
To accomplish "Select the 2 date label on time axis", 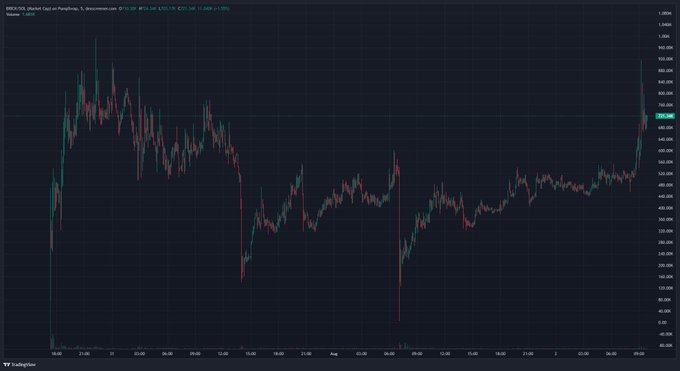I will (556, 354).
